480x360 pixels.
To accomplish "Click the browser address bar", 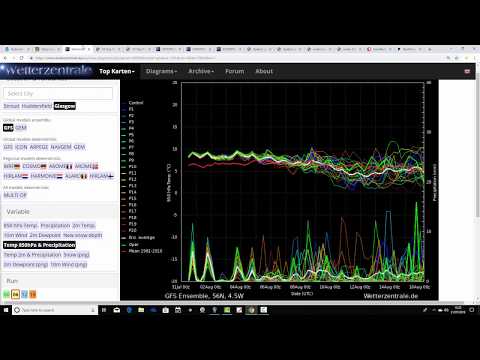I will coord(233,58).
